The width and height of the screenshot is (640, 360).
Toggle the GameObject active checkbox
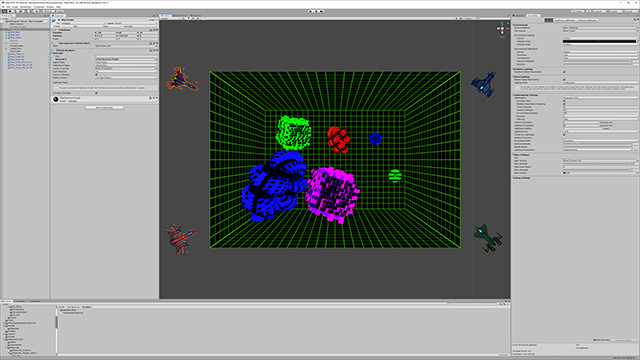click(59, 20)
